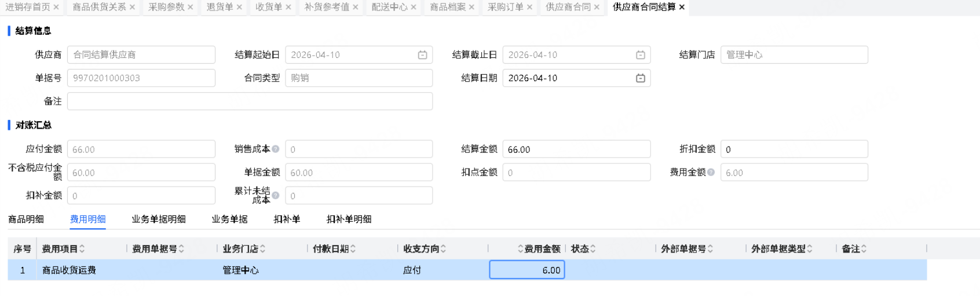Click the 结算截止日 calendar icon
The width and height of the screenshot is (980, 296).
(640, 55)
